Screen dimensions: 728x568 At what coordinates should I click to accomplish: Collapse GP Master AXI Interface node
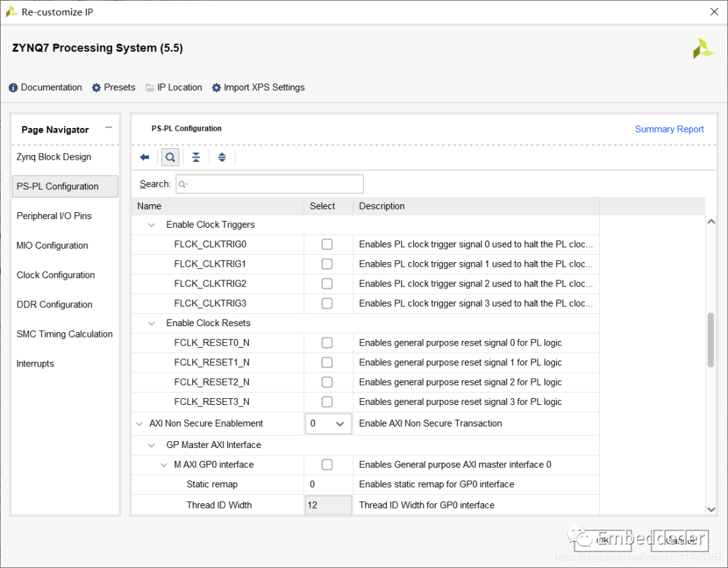coord(152,445)
